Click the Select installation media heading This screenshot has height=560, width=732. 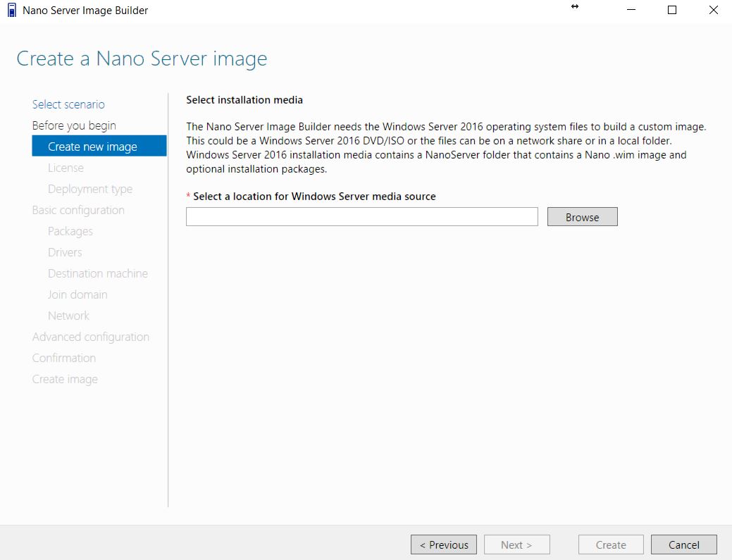[x=244, y=100]
